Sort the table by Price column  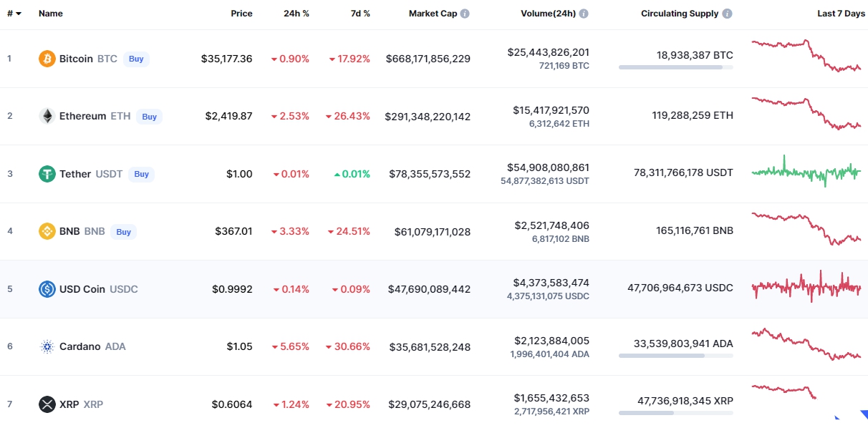pos(241,14)
